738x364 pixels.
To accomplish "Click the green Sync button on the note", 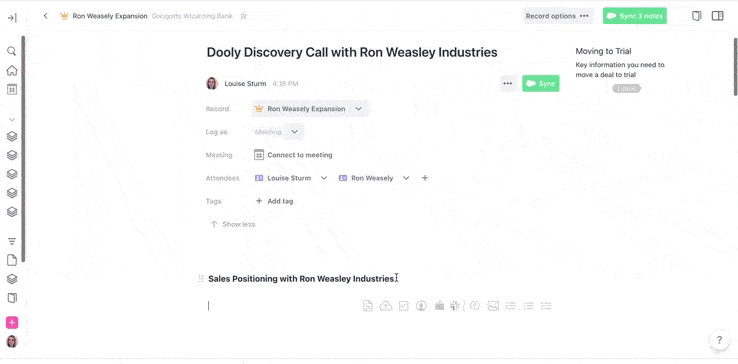I will 541,83.
